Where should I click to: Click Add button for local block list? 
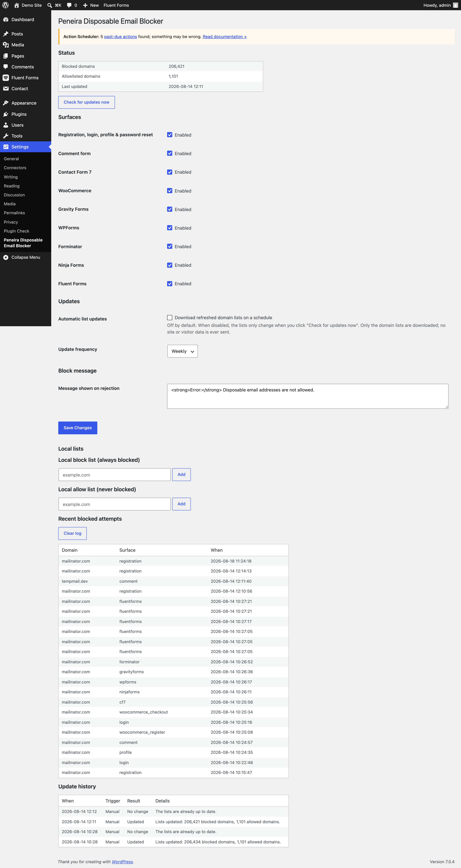click(181, 474)
